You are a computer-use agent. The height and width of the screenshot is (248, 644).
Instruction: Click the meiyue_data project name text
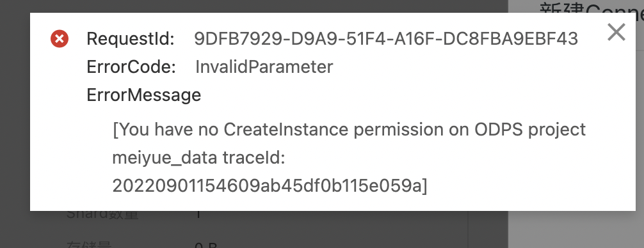click(x=165, y=159)
